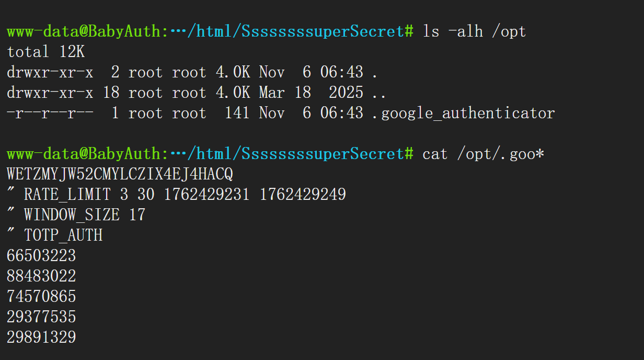Image resolution: width=644 pixels, height=360 pixels.
Task: Click the TOTP_AUTH option text
Action: click(63, 235)
